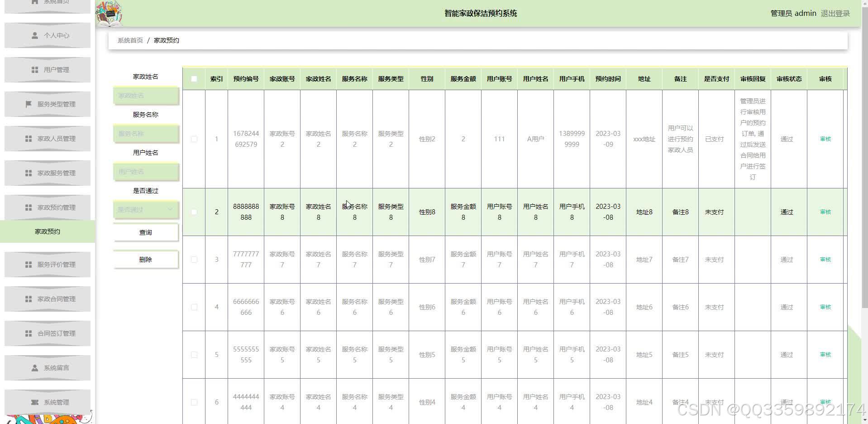Select the 家政预约 submenu item
868x424 pixels.
48,231
